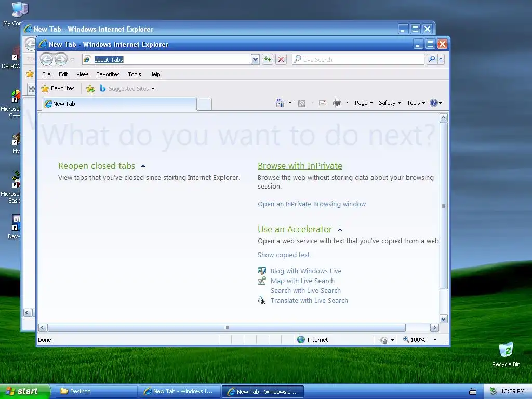Viewport: 532px width, 399px height.
Task: Click Search with Live Search link
Action: point(305,291)
